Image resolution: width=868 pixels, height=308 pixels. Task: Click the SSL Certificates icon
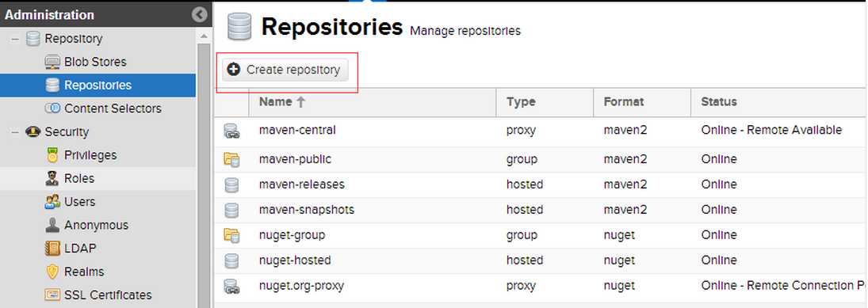pos(52,295)
